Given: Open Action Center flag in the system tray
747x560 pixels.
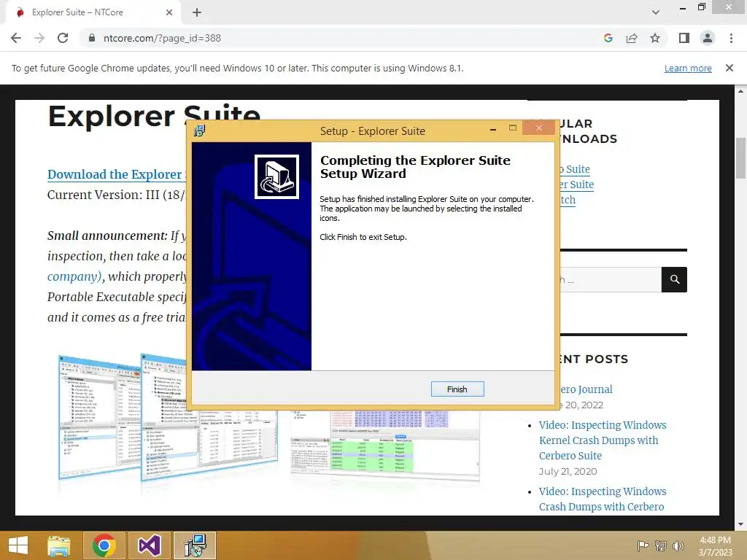Looking at the screenshot, I should pyautogui.click(x=643, y=545).
